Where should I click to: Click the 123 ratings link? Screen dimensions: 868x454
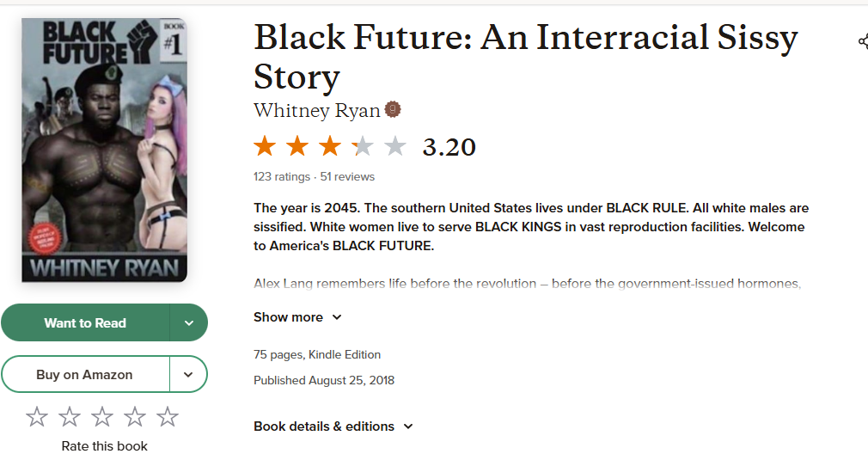pos(282,177)
